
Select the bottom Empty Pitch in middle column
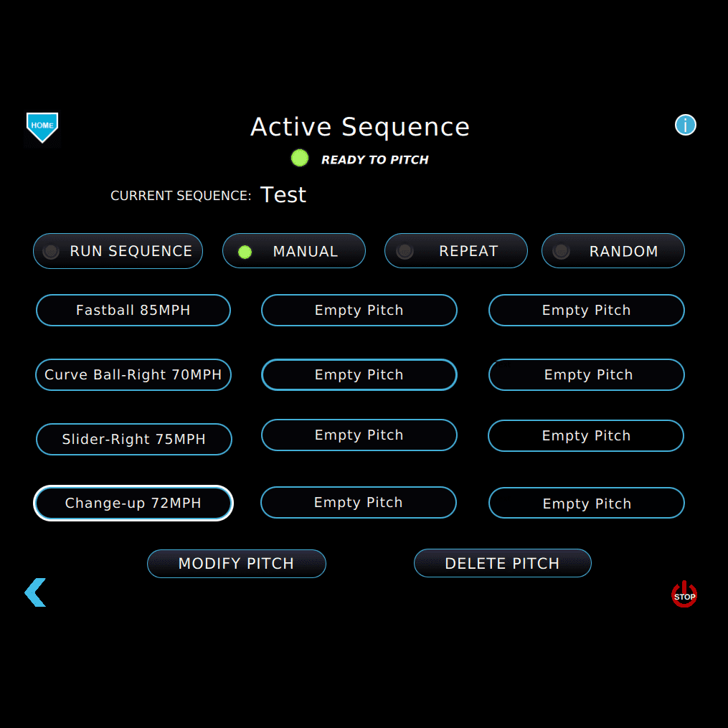click(358, 503)
